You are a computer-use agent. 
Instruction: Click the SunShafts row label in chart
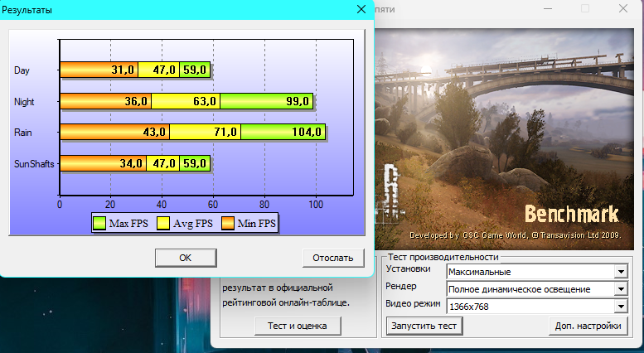coord(34,164)
